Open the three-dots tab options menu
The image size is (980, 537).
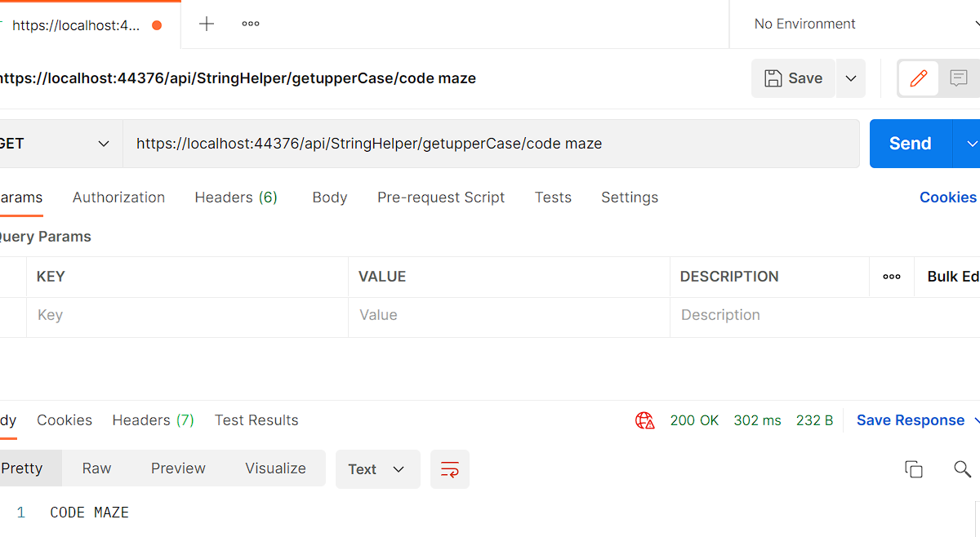[x=251, y=24]
